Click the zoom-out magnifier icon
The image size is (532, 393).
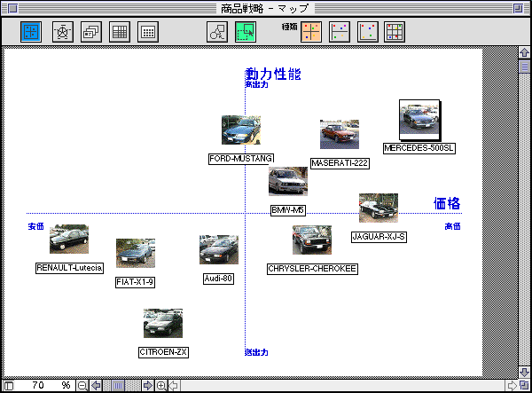point(82,386)
